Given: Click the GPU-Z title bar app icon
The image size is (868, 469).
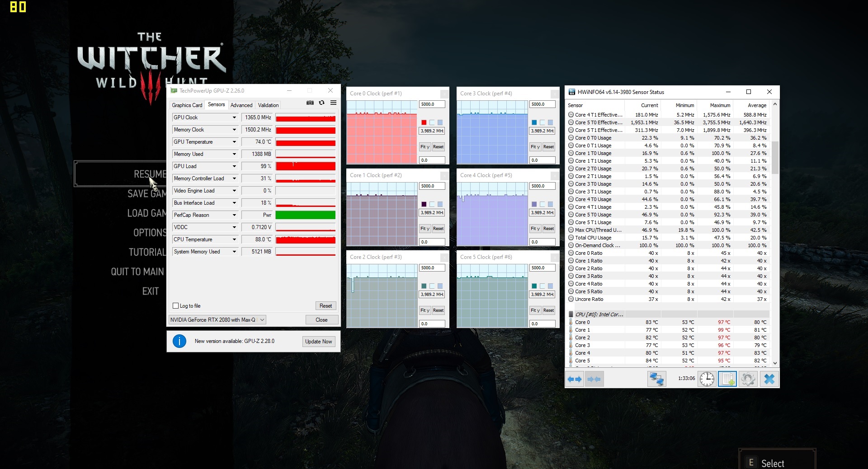Looking at the screenshot, I should click(x=174, y=91).
